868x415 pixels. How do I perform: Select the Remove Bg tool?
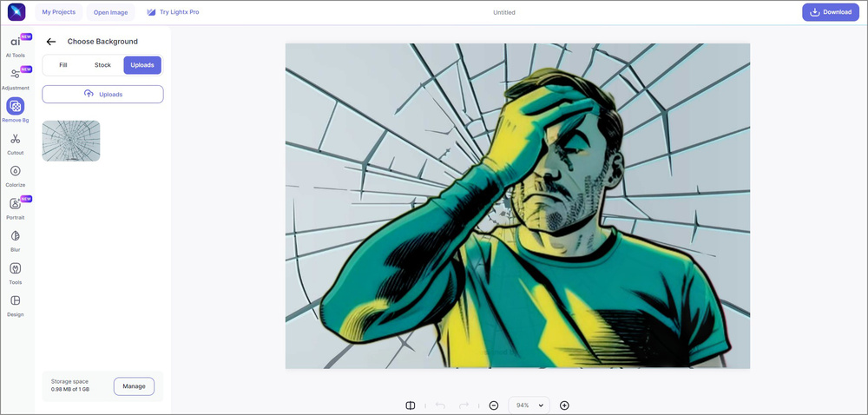pyautogui.click(x=16, y=110)
